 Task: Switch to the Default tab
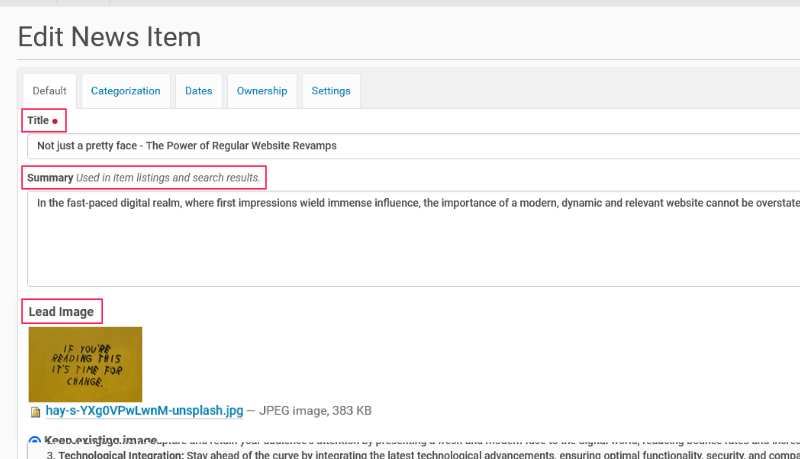tap(49, 91)
